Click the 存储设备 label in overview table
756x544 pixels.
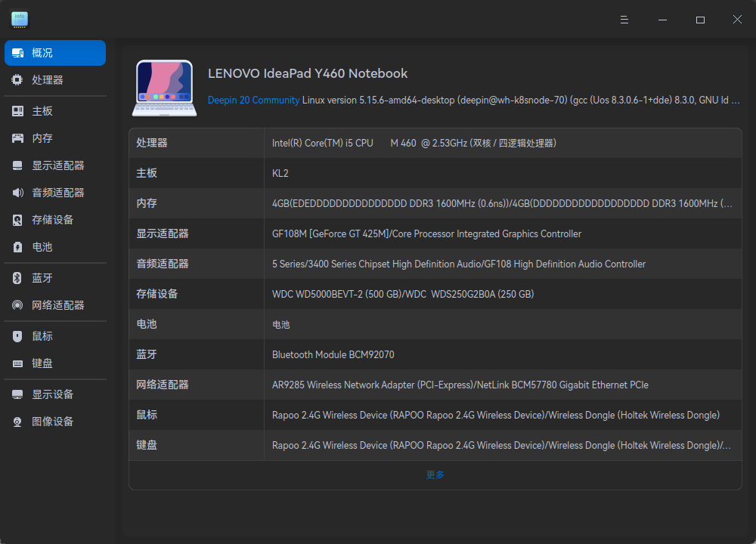(x=157, y=295)
